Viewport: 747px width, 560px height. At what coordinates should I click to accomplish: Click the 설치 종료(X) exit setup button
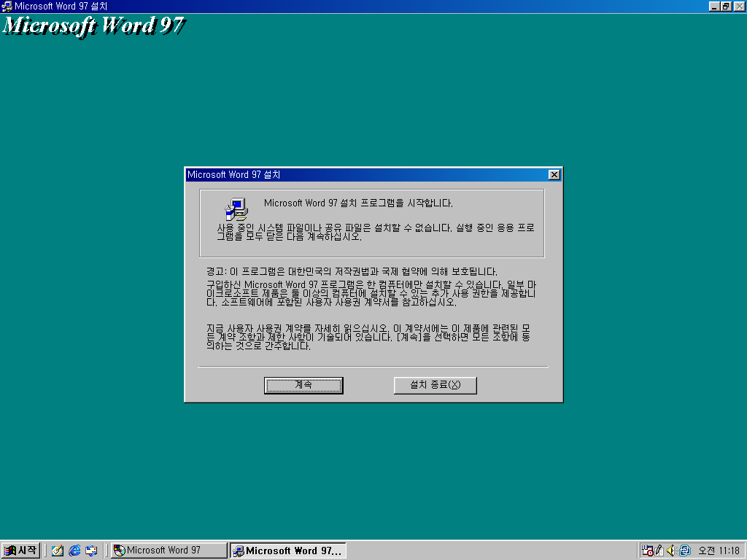(435, 385)
